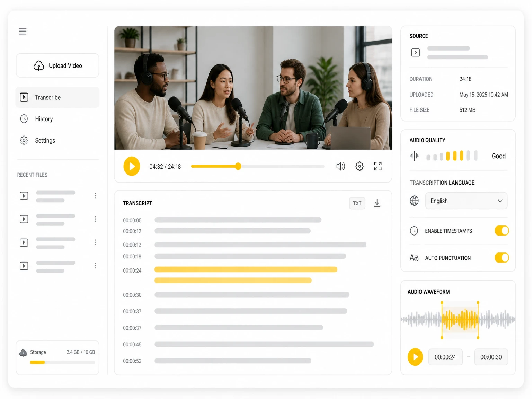Mute audio with the speaker icon
532x399 pixels.
341,166
